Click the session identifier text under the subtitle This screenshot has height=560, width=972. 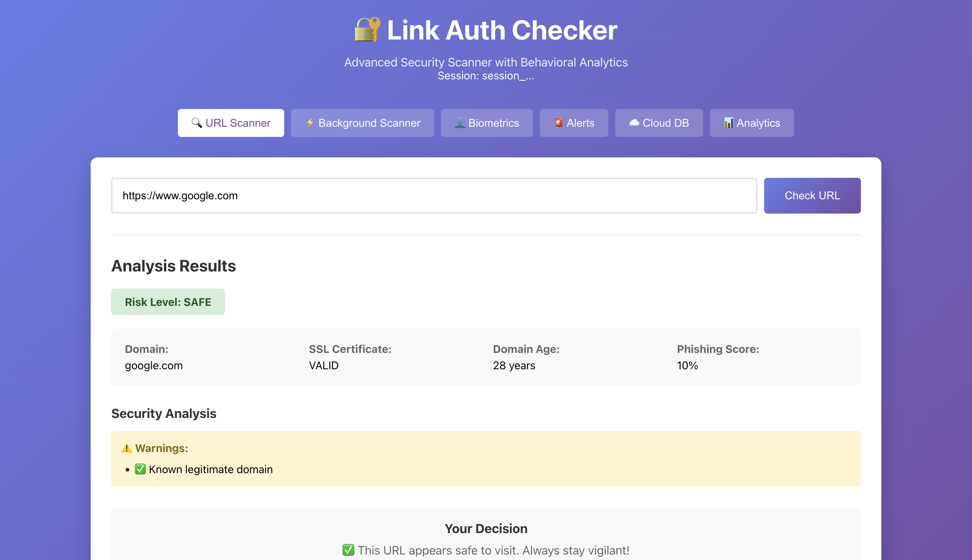coord(486,76)
